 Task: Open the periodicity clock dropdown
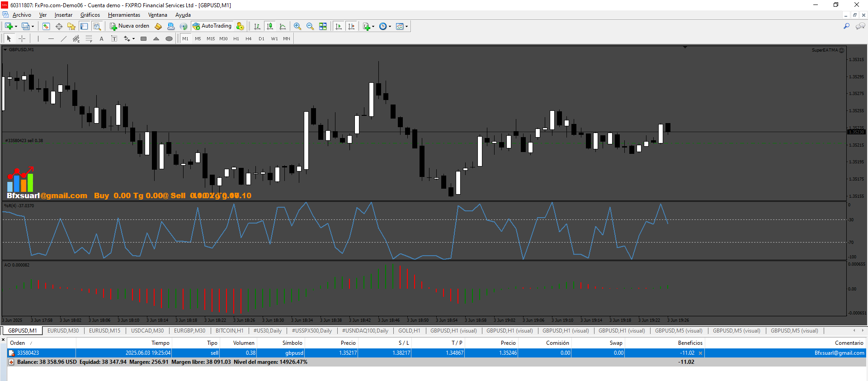coord(390,26)
